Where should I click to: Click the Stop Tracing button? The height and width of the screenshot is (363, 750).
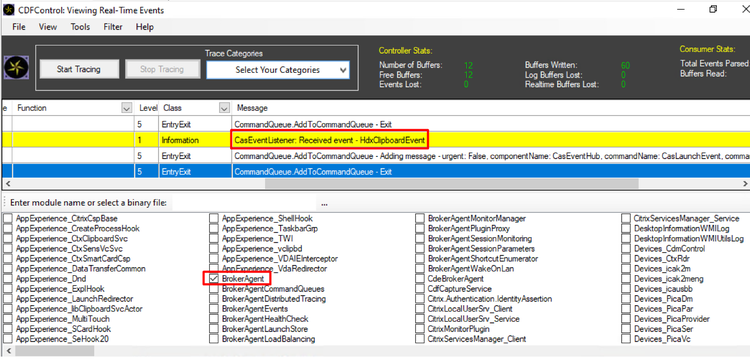point(162,69)
